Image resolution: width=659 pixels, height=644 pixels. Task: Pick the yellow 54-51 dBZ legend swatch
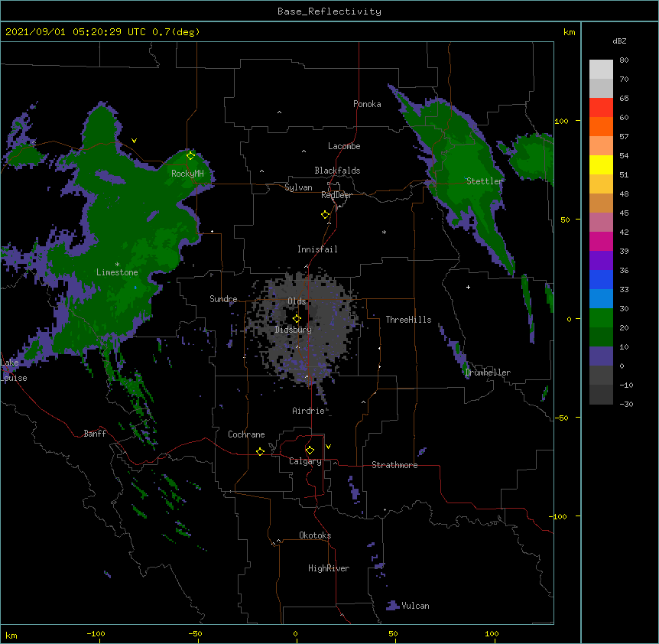601,165
